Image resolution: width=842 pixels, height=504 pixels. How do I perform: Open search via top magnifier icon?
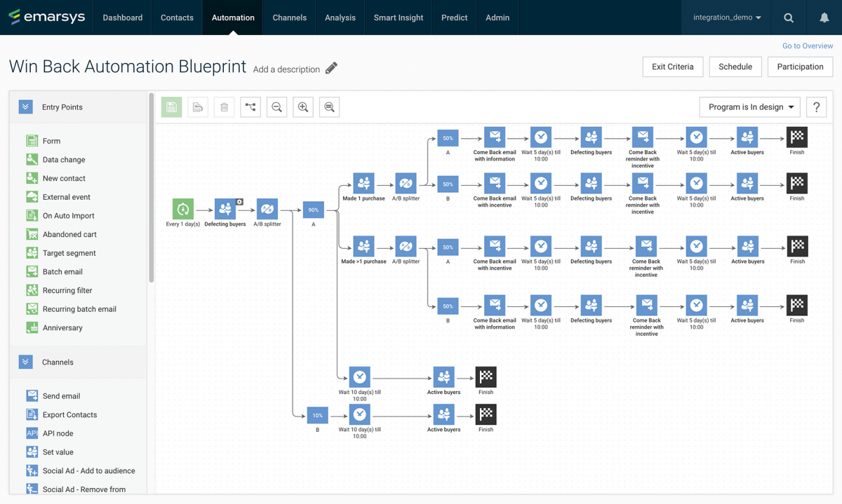tap(789, 18)
